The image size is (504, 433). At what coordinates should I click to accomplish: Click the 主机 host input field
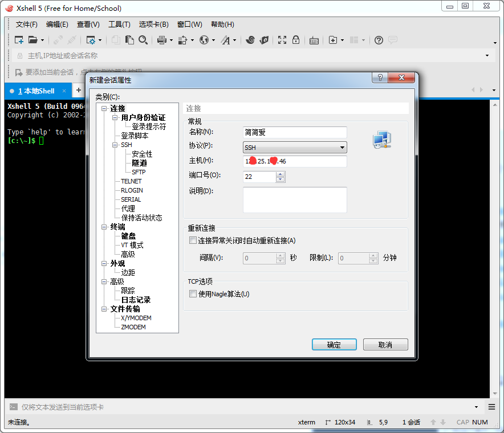coord(295,161)
